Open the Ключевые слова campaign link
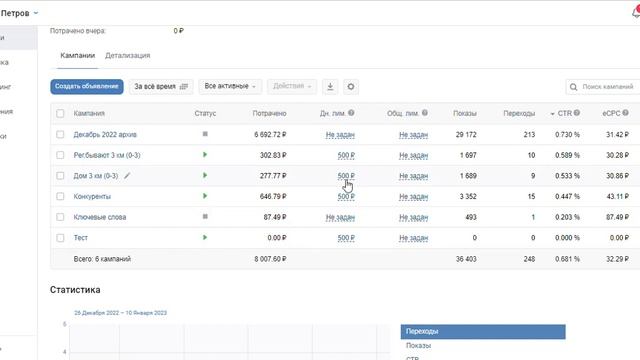Screen dimensions: 640x360 tap(100, 217)
